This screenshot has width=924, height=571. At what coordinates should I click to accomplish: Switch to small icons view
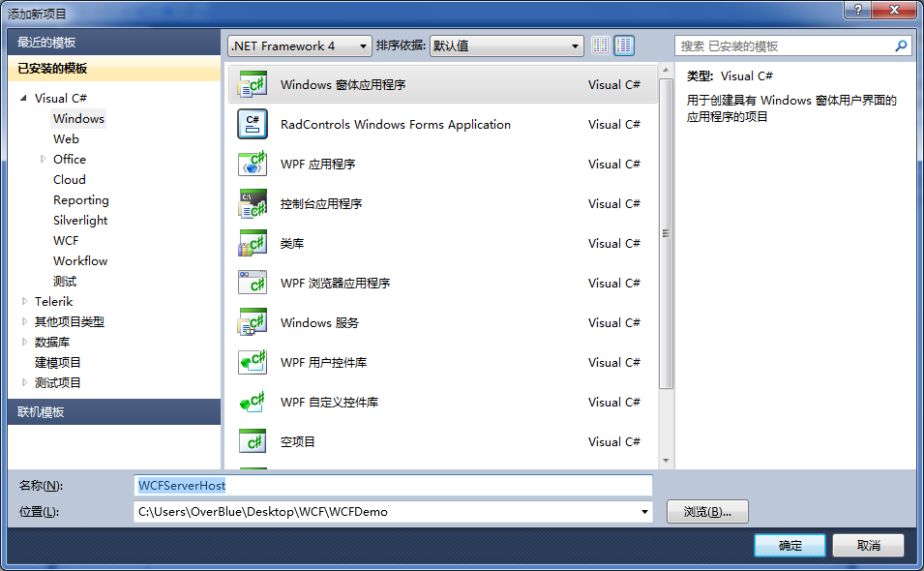[x=600, y=45]
